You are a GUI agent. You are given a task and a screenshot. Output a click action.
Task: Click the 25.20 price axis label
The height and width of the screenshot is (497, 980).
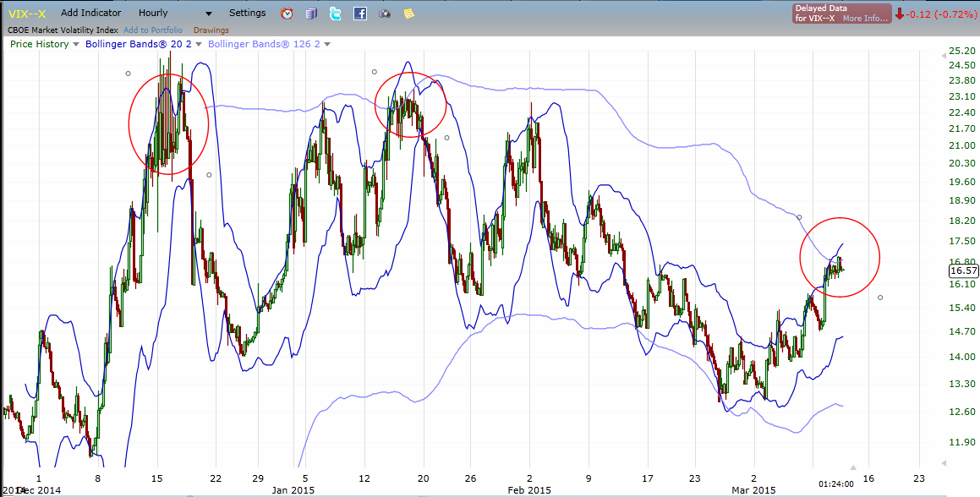[x=962, y=52]
